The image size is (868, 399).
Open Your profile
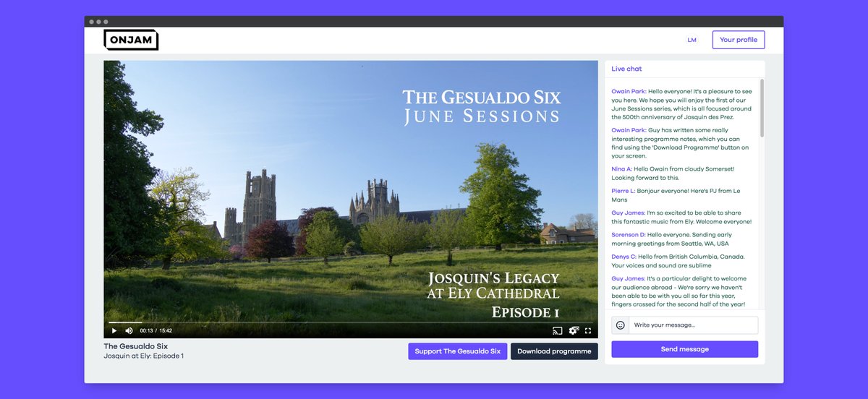(739, 40)
